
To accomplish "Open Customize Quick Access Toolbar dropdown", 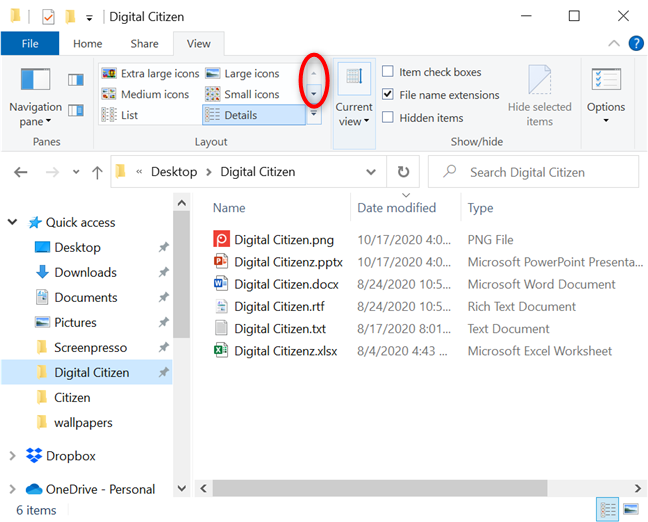I will pos(89,18).
